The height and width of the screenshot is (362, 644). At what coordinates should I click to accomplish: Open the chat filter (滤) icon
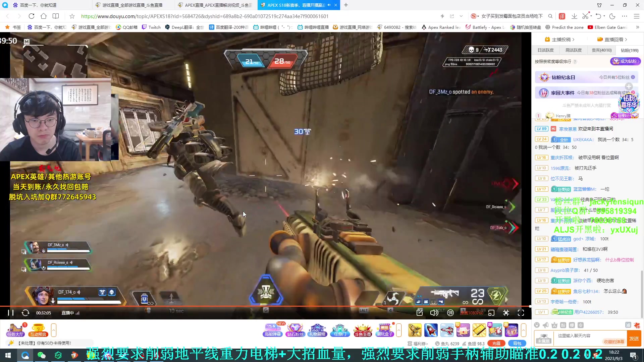coord(628,325)
